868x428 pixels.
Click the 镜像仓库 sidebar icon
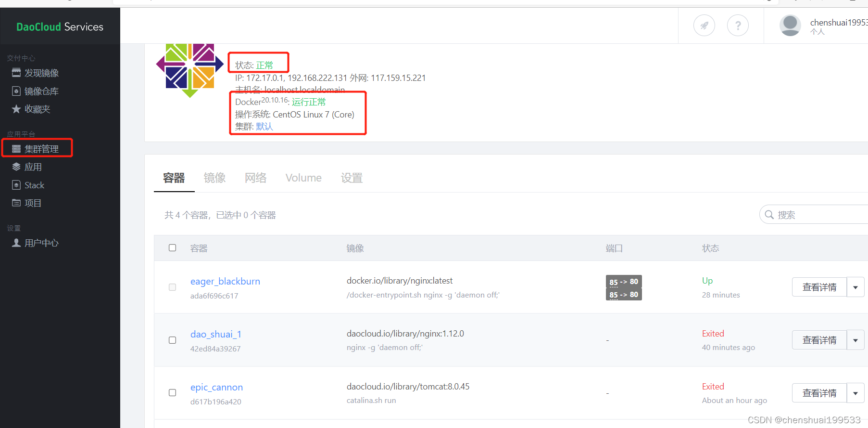pyautogui.click(x=16, y=91)
